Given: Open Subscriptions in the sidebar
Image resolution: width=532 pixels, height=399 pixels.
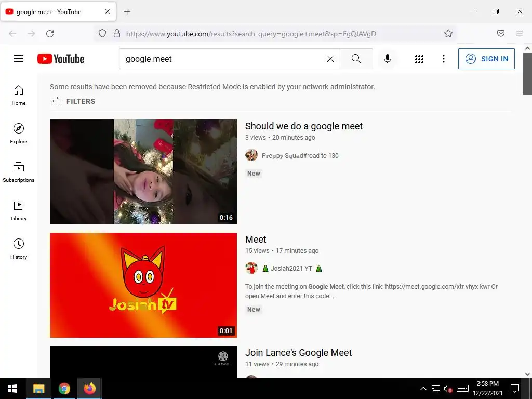Looking at the screenshot, I should pyautogui.click(x=19, y=172).
